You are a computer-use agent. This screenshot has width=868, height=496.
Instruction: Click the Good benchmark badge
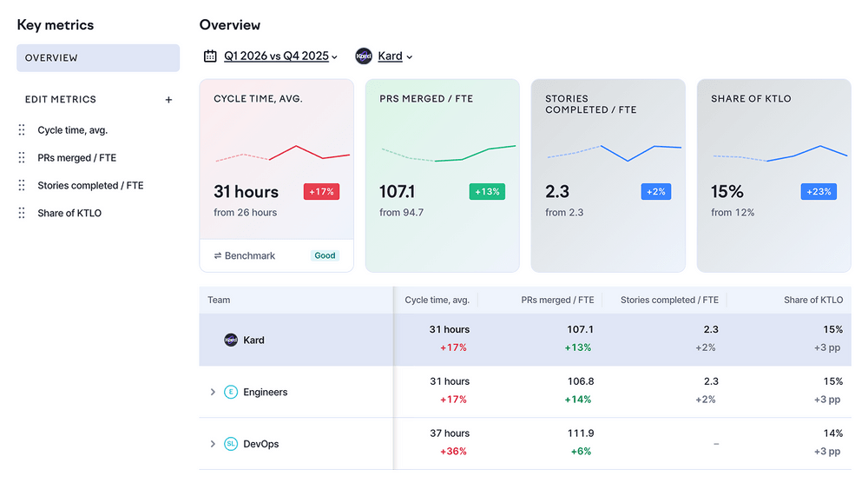tap(325, 255)
